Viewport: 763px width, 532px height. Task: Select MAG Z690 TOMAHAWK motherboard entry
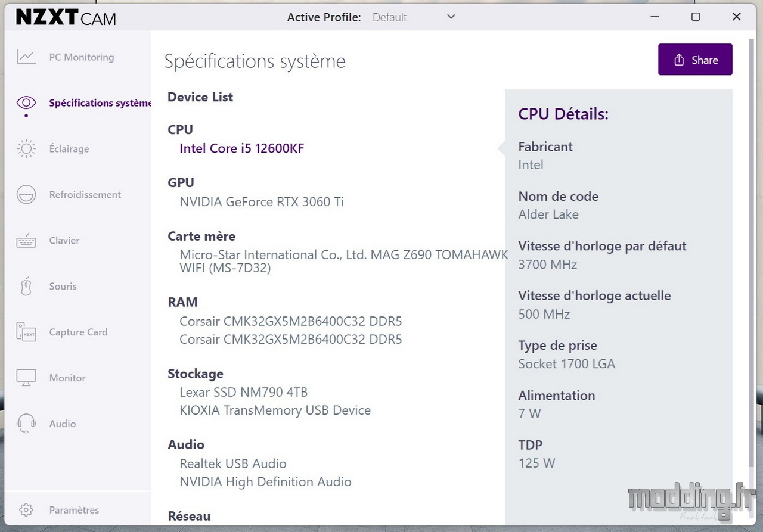click(x=344, y=262)
